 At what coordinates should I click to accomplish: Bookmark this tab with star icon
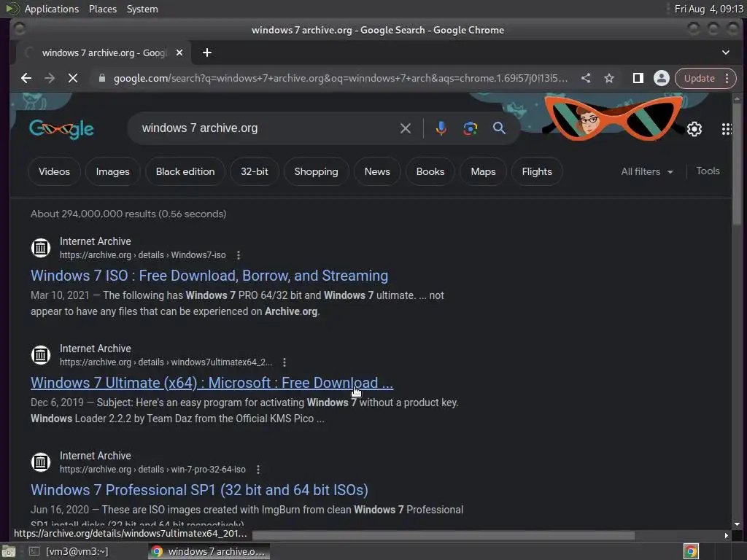click(609, 78)
